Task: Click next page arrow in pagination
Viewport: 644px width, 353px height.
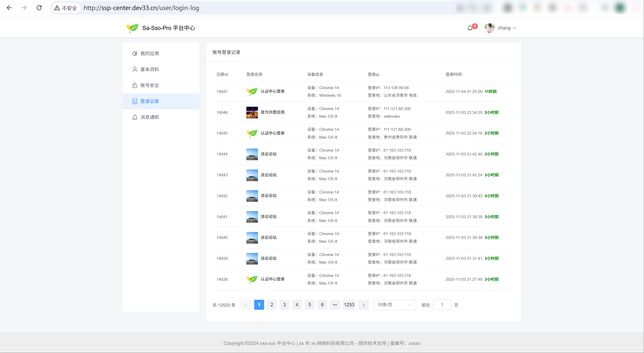Action: (363, 305)
